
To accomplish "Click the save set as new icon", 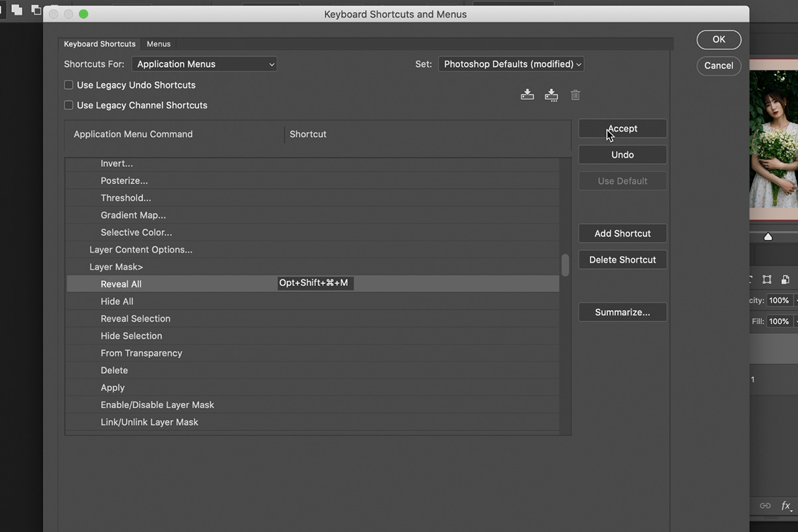I will tap(551, 94).
